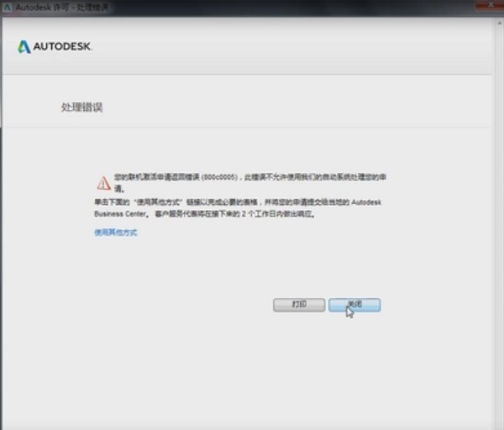
Task: Click the scrollbar up arrow
Action: coord(500,24)
